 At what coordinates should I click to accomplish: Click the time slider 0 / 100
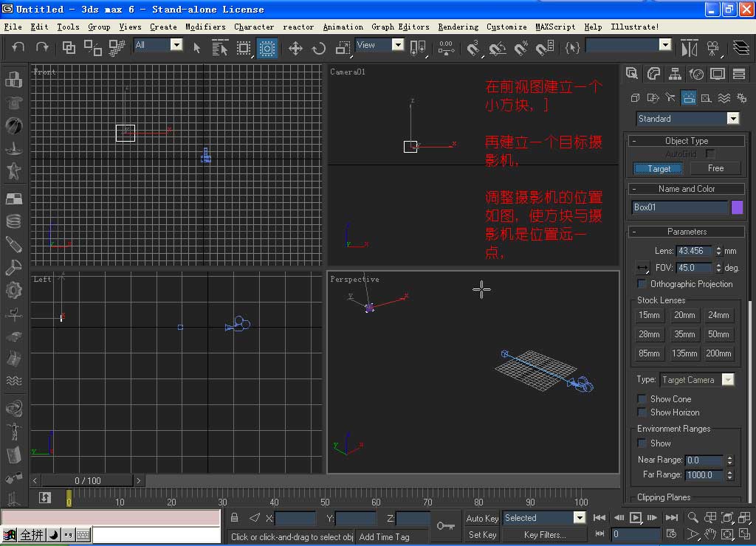[x=87, y=480]
